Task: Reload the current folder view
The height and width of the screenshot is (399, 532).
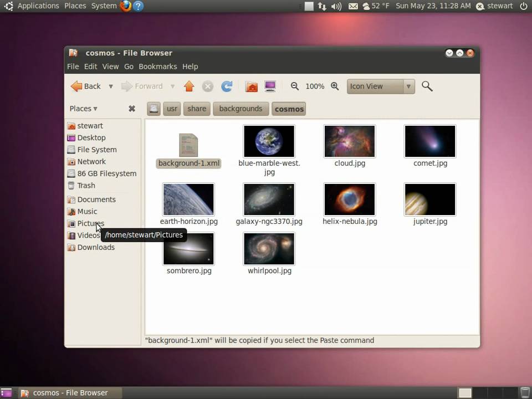Action: point(227,86)
